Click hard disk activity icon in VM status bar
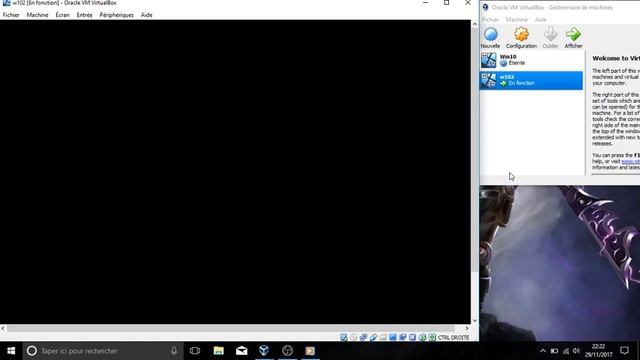 point(344,337)
